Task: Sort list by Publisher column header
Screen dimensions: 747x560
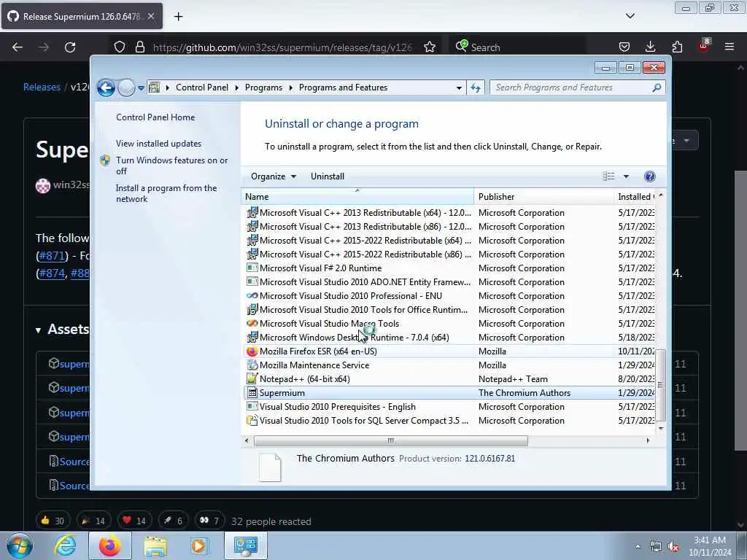Action: (544, 197)
